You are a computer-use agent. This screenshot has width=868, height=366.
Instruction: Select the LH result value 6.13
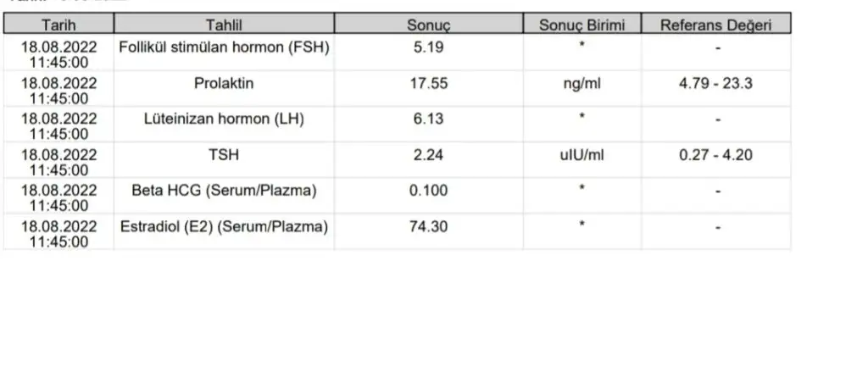click(x=428, y=119)
